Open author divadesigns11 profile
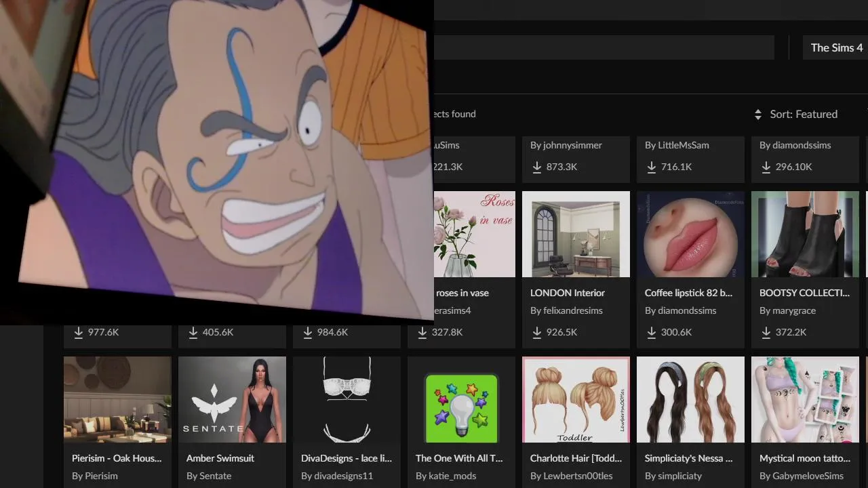Viewport: 868px width, 488px height. coord(337,476)
